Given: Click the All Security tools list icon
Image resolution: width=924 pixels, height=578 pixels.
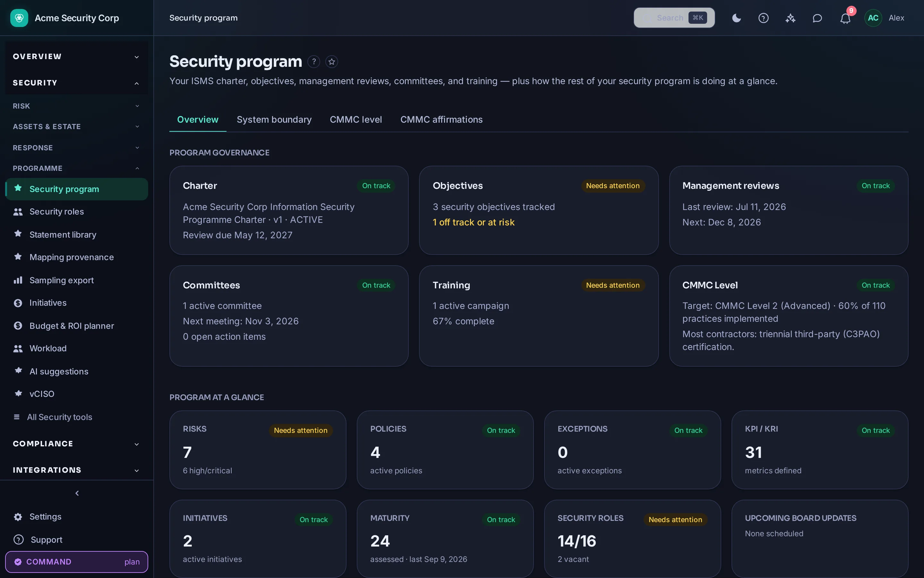Looking at the screenshot, I should point(16,417).
